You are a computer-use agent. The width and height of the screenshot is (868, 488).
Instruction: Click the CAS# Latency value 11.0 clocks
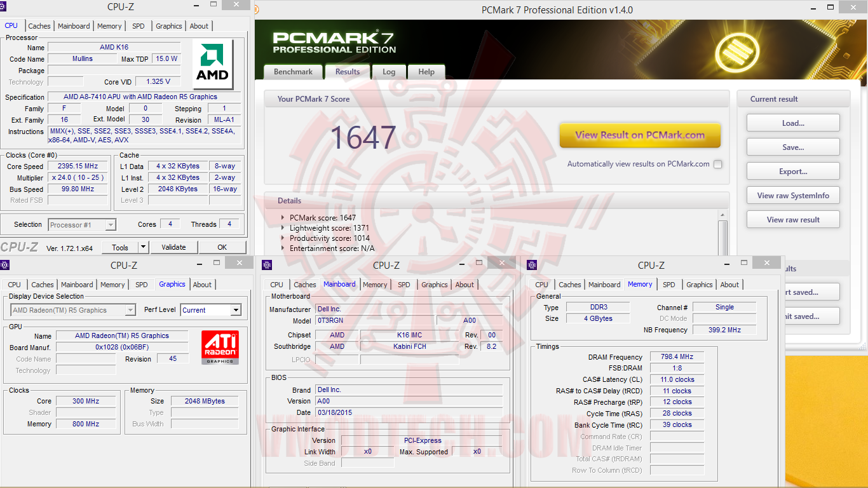[677, 379]
